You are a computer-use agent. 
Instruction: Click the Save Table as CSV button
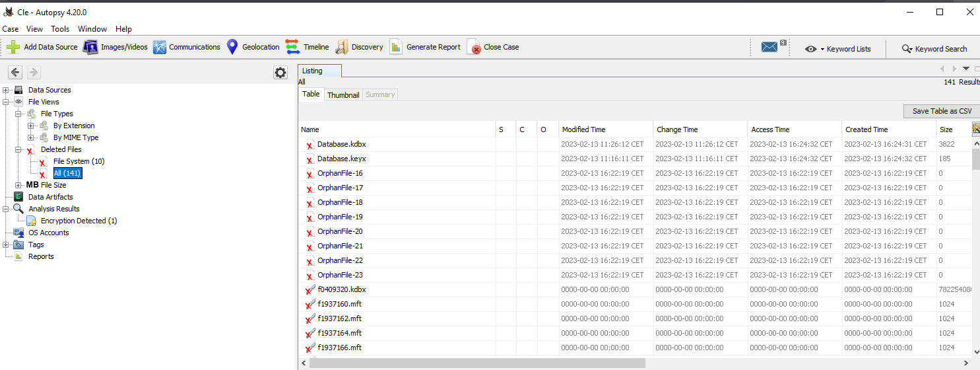click(942, 111)
